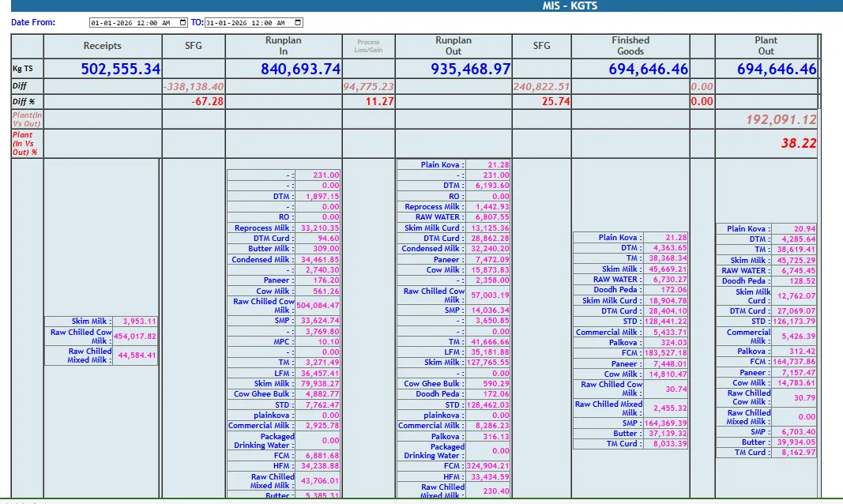Click the Process Loss/Gain column header
Screen dimensions: 843x504
point(368,46)
